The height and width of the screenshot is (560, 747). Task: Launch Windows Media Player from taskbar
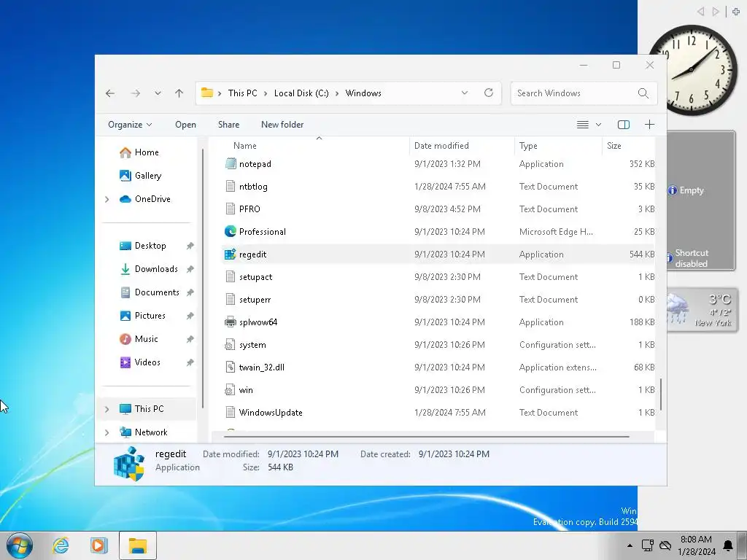click(x=99, y=545)
